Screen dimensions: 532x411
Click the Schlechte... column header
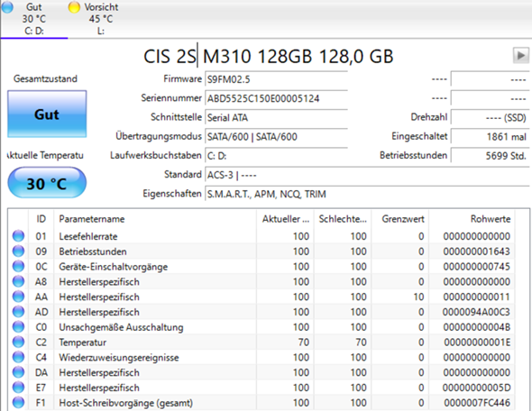click(343, 219)
